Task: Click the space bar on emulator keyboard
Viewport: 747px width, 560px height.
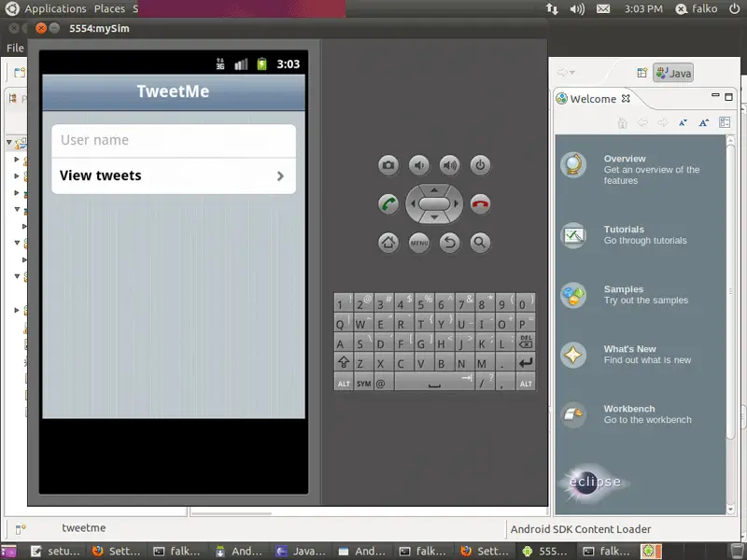Action: click(x=434, y=383)
